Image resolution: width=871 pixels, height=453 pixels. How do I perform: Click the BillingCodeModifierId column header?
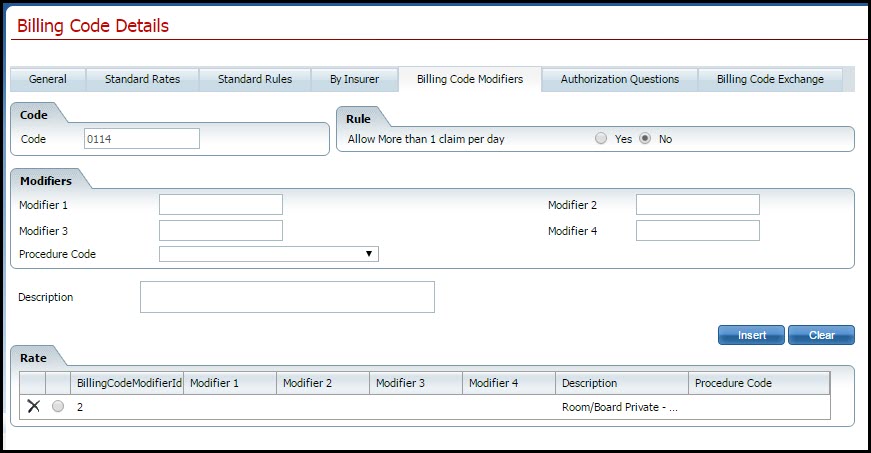pyautogui.click(x=128, y=383)
